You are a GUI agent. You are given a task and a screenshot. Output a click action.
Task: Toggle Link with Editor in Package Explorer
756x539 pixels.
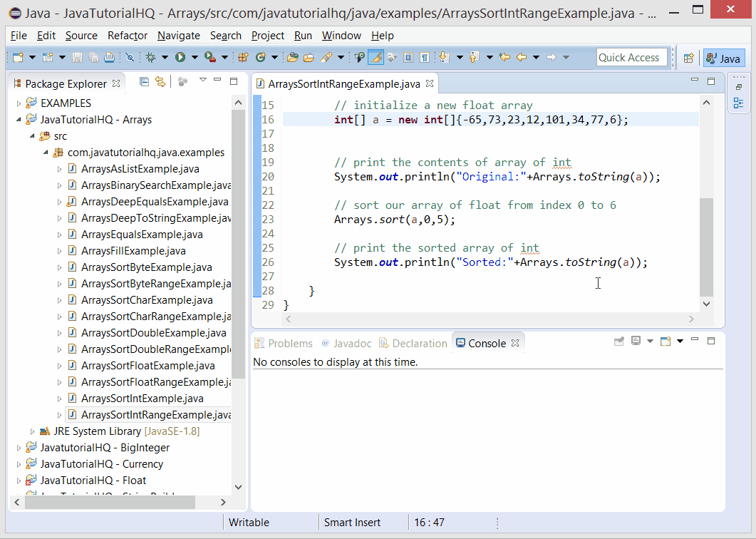(x=160, y=81)
